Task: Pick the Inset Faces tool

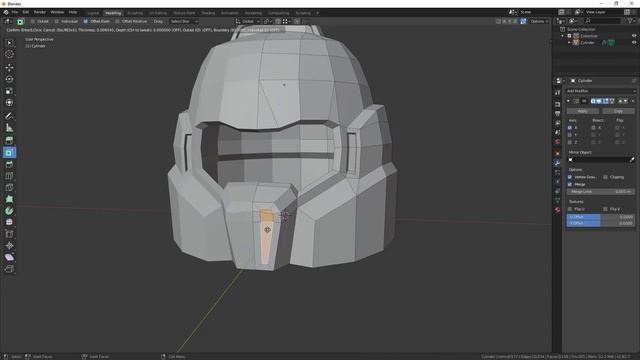Action: pyautogui.click(x=9, y=153)
